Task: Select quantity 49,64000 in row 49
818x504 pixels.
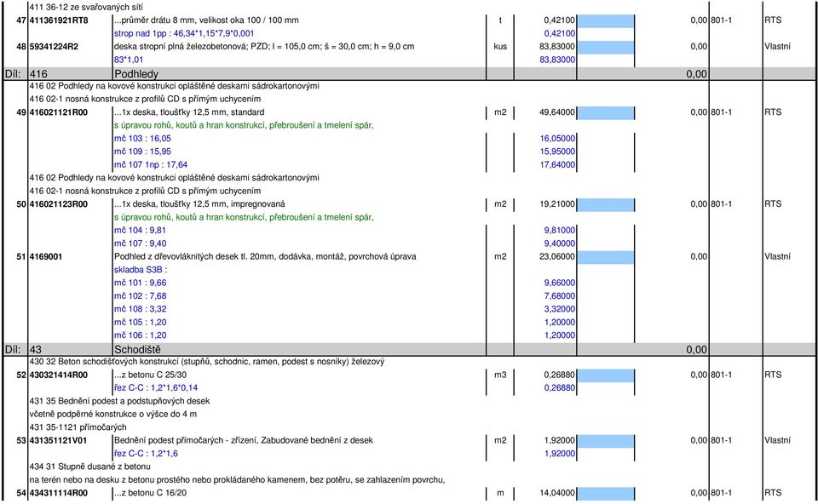Action: [x=557, y=112]
